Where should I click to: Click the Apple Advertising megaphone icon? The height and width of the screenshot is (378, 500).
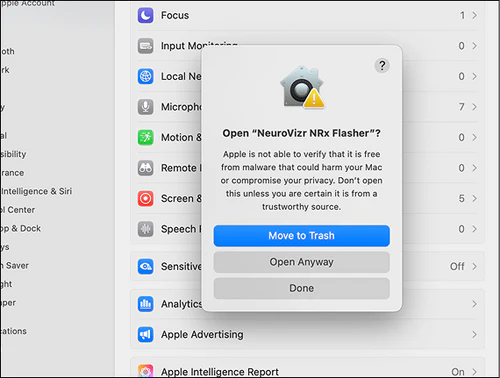point(146,334)
